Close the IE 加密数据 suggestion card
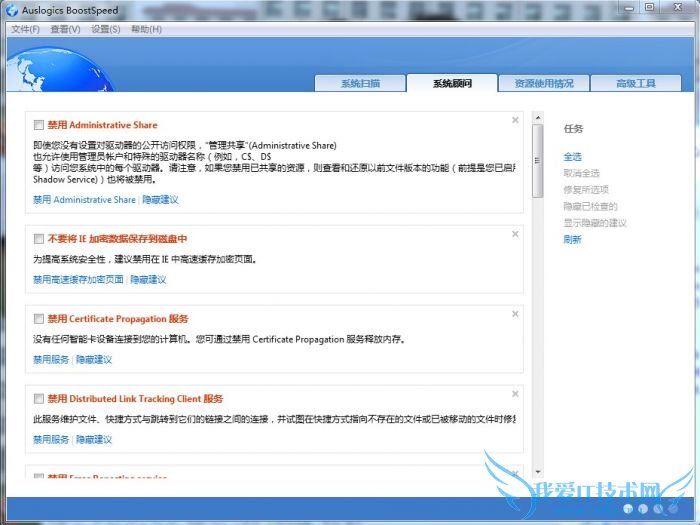 point(515,234)
